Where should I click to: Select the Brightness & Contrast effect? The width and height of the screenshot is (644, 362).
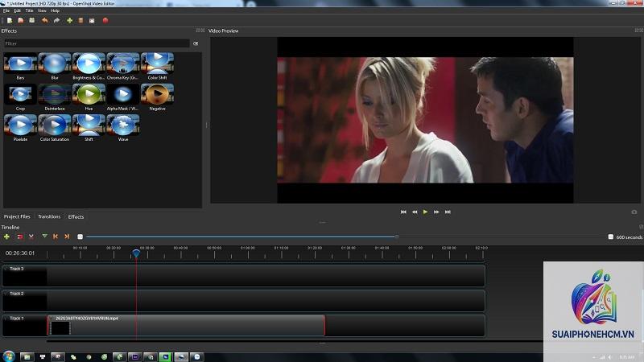pyautogui.click(x=89, y=67)
